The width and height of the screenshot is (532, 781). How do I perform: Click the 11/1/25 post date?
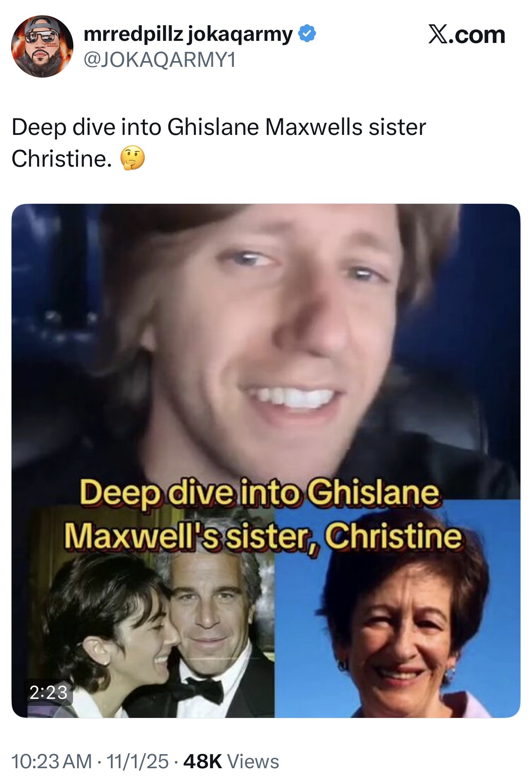137,761
